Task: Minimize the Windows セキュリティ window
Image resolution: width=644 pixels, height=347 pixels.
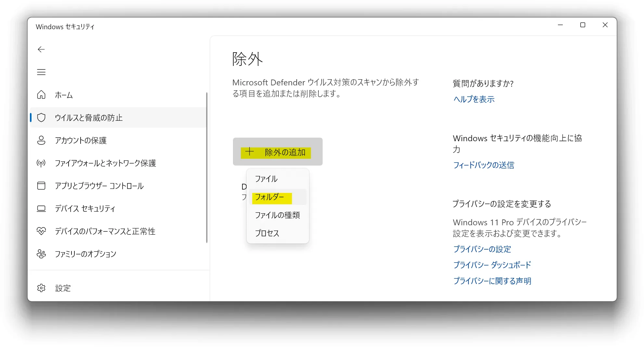Action: [560, 25]
